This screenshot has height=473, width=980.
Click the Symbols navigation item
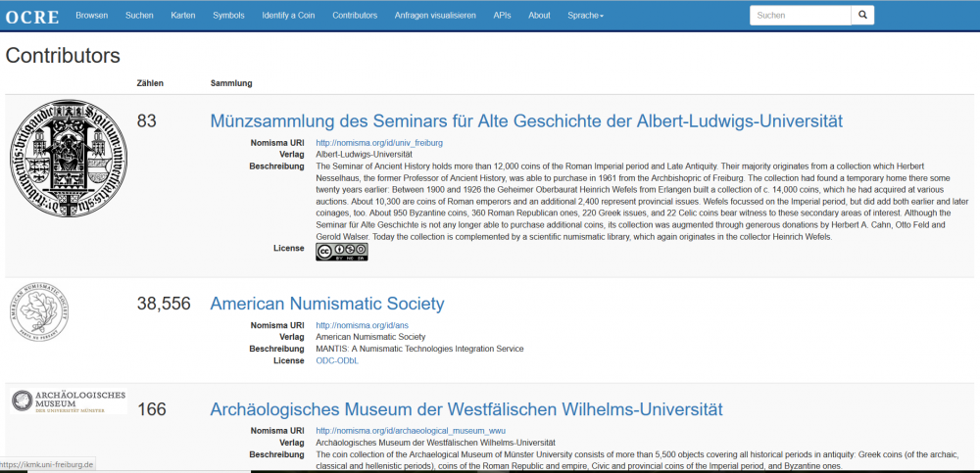228,16
